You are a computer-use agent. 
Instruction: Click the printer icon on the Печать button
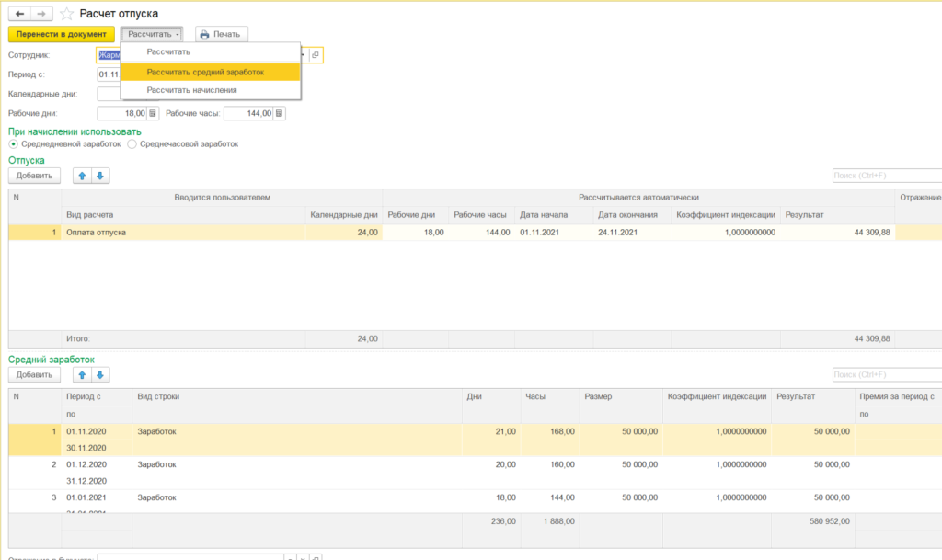click(205, 34)
